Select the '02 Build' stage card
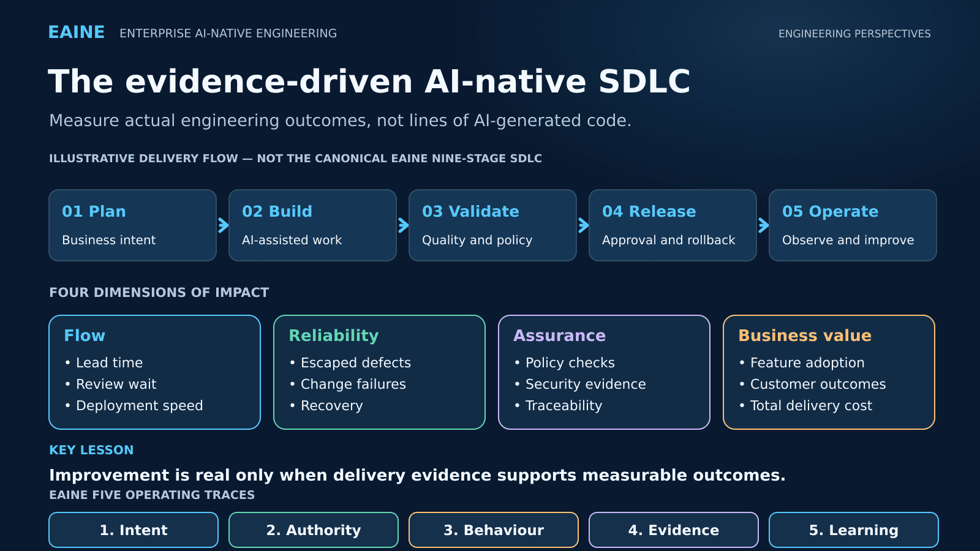 pyautogui.click(x=313, y=225)
